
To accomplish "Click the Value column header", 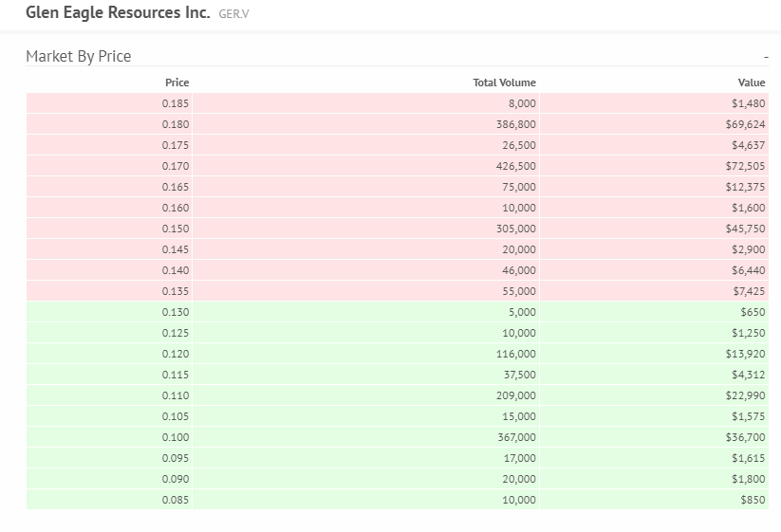I will [752, 83].
